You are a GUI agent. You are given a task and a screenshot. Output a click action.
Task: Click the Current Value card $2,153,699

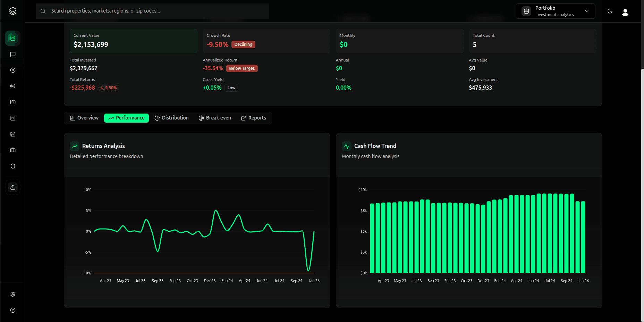coord(134,41)
